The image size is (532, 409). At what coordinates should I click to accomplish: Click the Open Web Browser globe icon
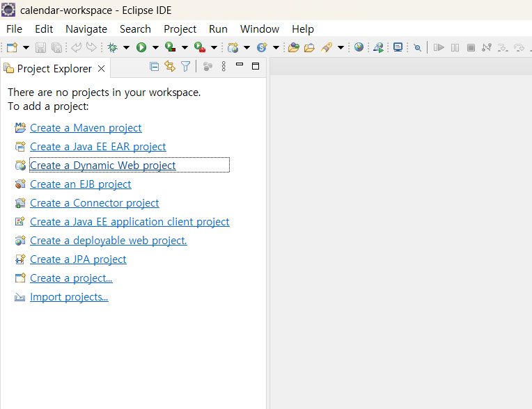[359, 47]
